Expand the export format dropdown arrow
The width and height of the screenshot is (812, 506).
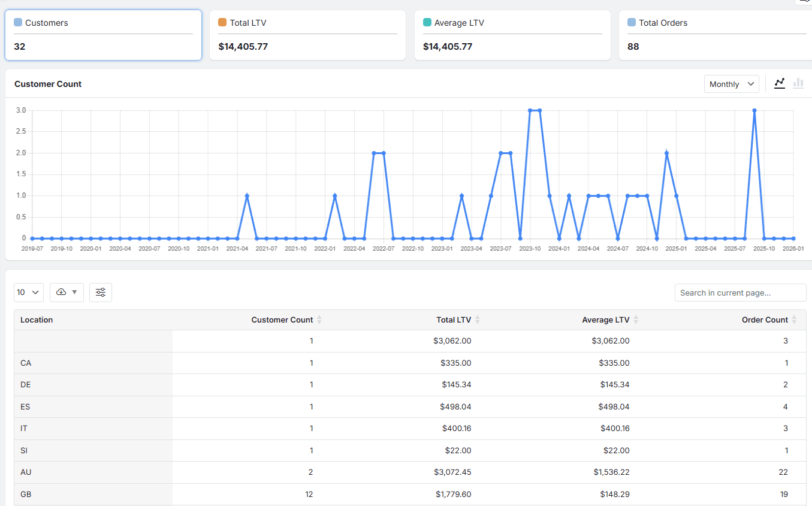(73, 292)
